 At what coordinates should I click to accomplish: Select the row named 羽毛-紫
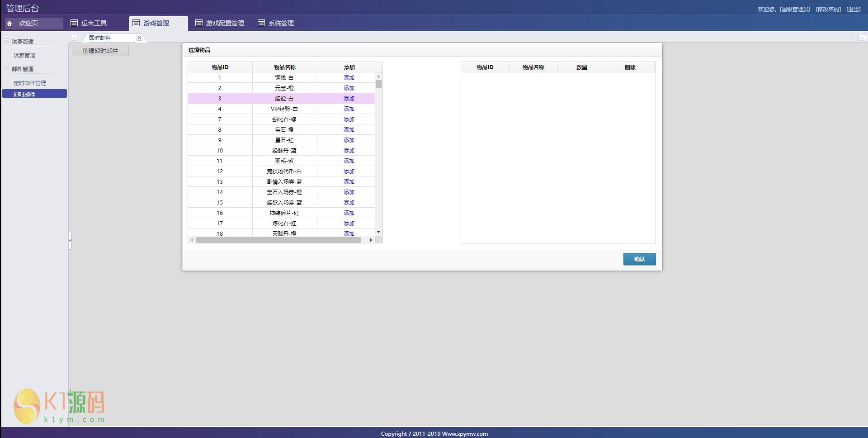point(281,161)
